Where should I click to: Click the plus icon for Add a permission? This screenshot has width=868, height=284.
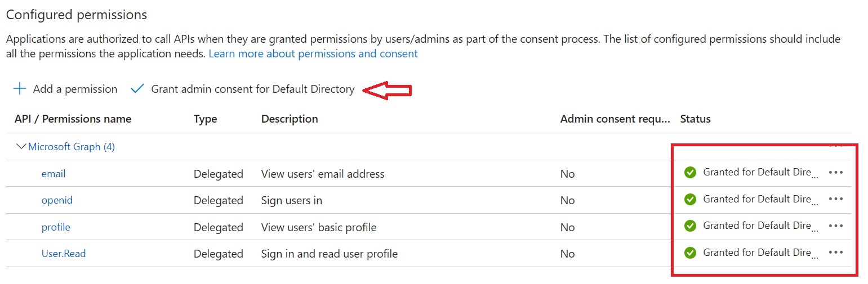[x=20, y=89]
